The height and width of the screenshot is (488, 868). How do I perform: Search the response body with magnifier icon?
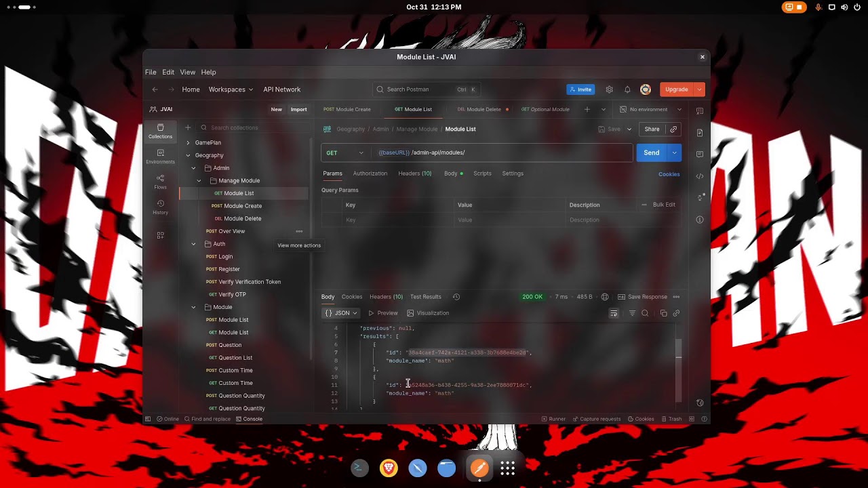point(645,313)
